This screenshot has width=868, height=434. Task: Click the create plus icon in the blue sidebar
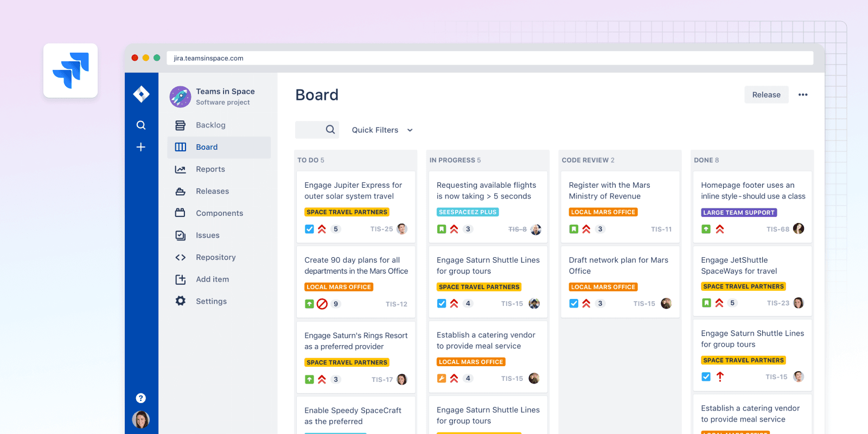tap(141, 147)
